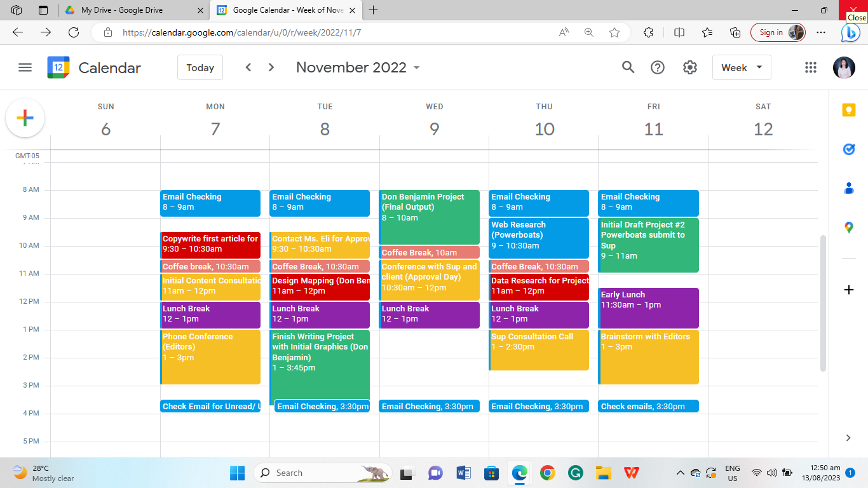The width and height of the screenshot is (868, 488).
Task: Click the browser refresh button
Action: pos(74,32)
